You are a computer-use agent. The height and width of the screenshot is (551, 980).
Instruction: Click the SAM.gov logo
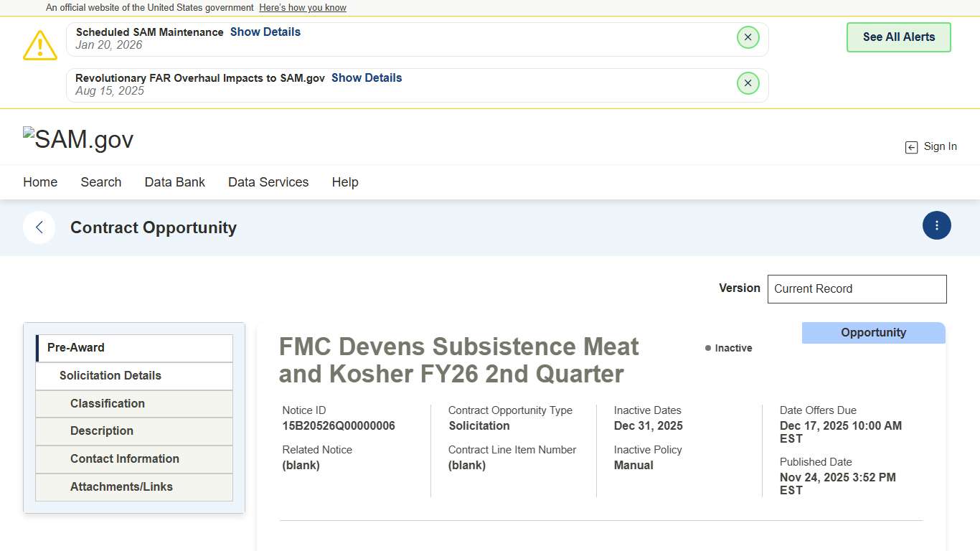pyautogui.click(x=78, y=139)
